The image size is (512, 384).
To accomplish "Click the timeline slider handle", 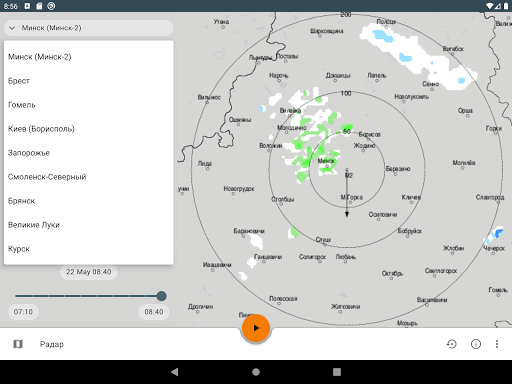I will (161, 296).
